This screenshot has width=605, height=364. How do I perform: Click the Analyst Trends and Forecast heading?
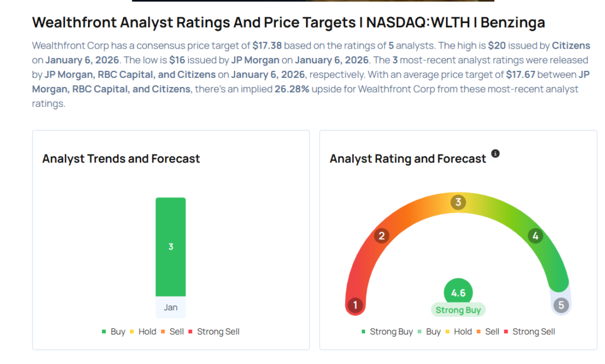(121, 158)
